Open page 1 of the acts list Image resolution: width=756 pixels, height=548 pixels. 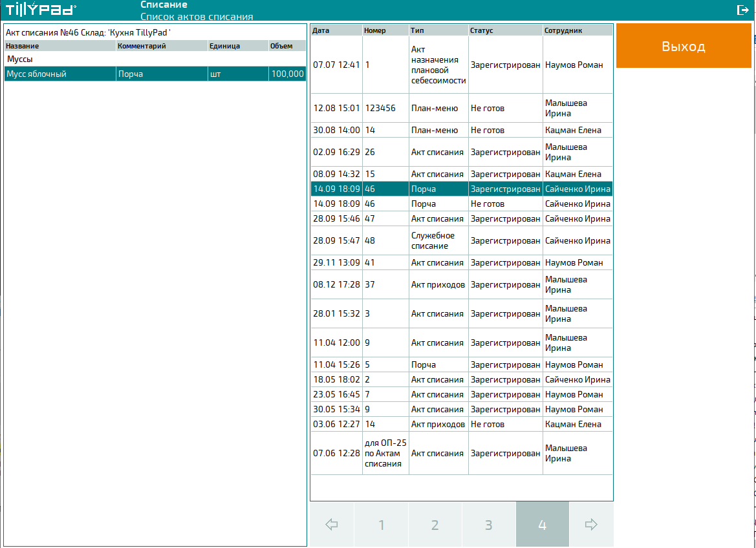click(x=382, y=524)
